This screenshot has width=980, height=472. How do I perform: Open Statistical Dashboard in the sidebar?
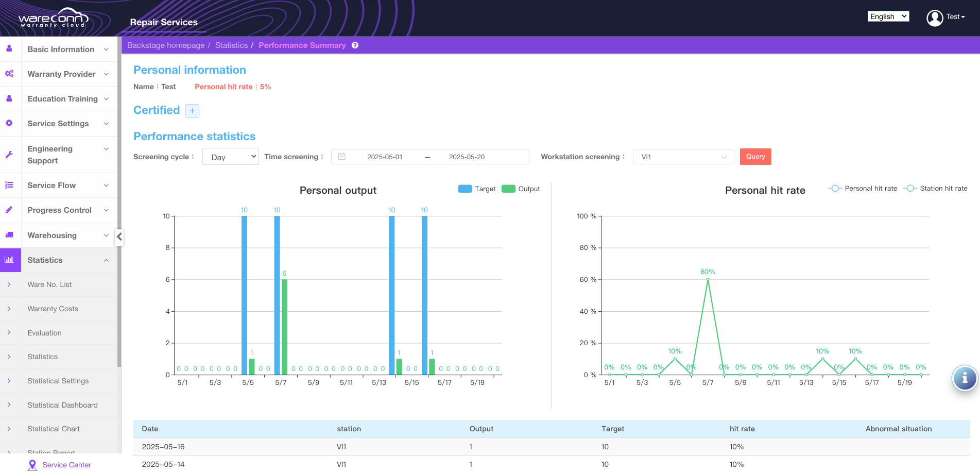tap(62, 405)
